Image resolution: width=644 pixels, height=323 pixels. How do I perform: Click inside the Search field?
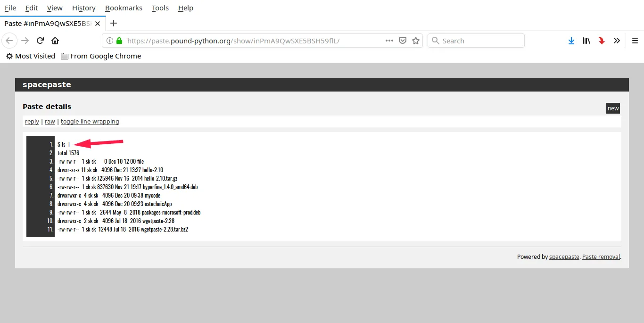476,41
